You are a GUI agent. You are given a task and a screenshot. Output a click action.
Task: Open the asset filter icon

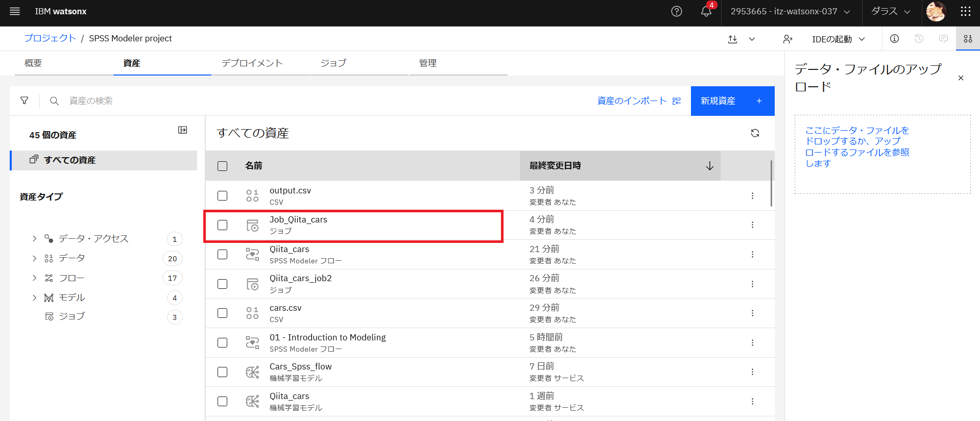pyautogui.click(x=25, y=101)
